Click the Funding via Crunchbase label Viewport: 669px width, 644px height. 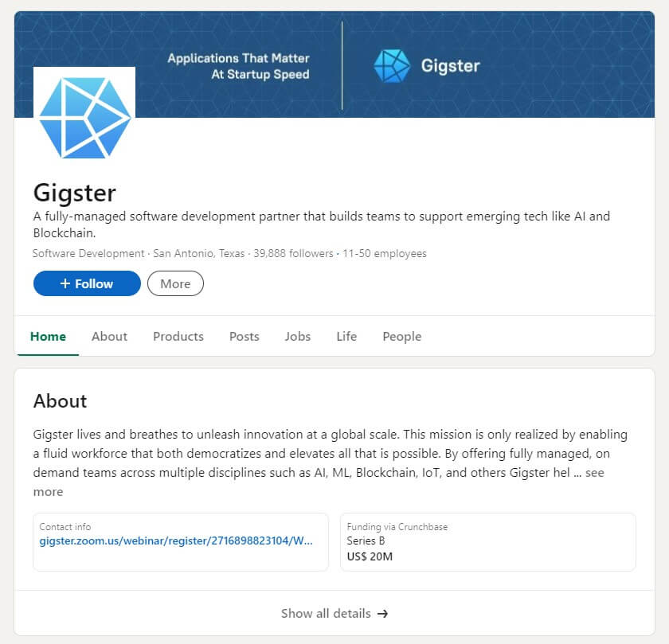397,527
